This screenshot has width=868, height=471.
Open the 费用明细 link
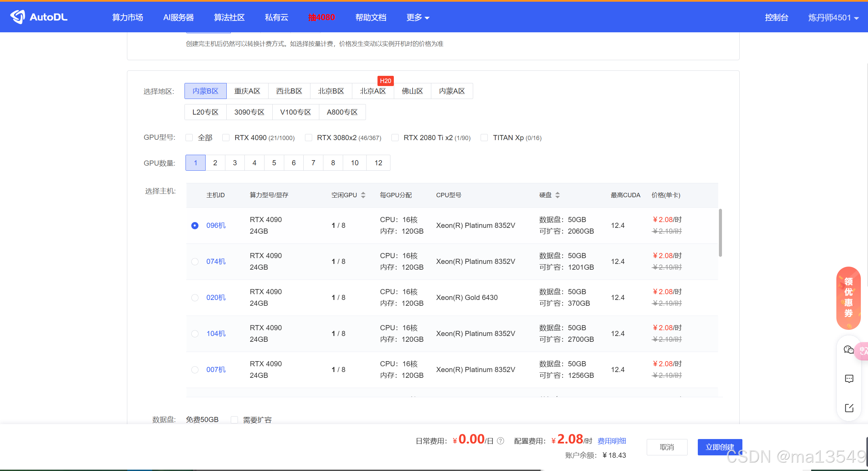tap(612, 441)
